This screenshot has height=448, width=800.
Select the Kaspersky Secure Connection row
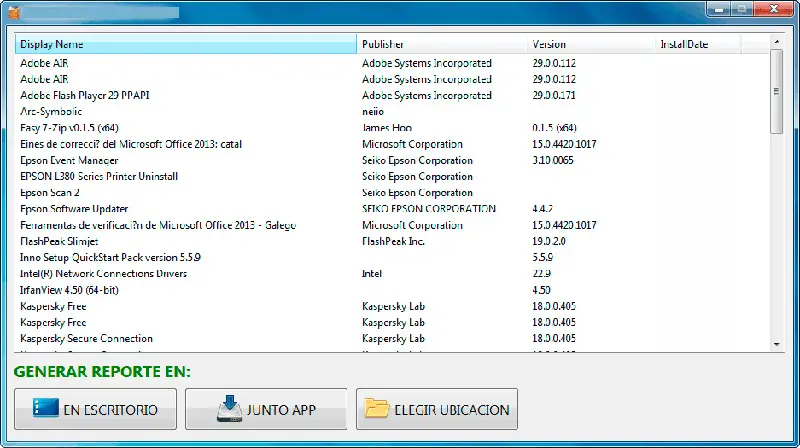(x=392, y=338)
